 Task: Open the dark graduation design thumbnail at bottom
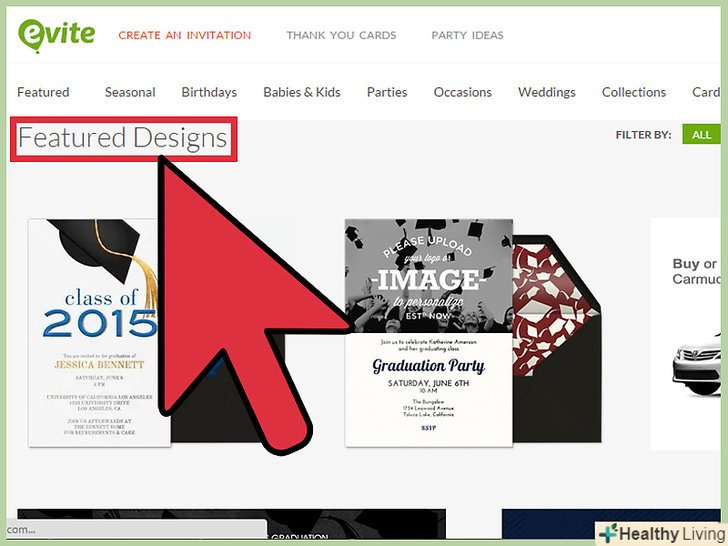click(x=231, y=524)
